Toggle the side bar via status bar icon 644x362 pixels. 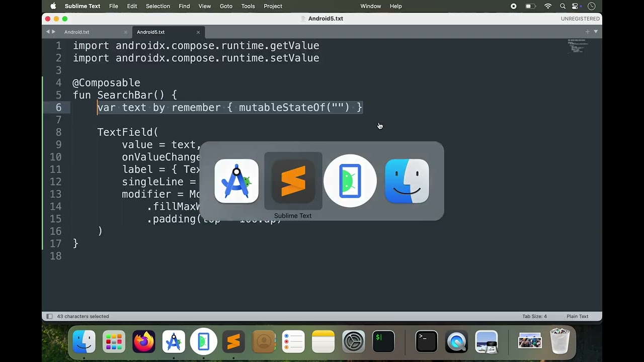coord(49,316)
